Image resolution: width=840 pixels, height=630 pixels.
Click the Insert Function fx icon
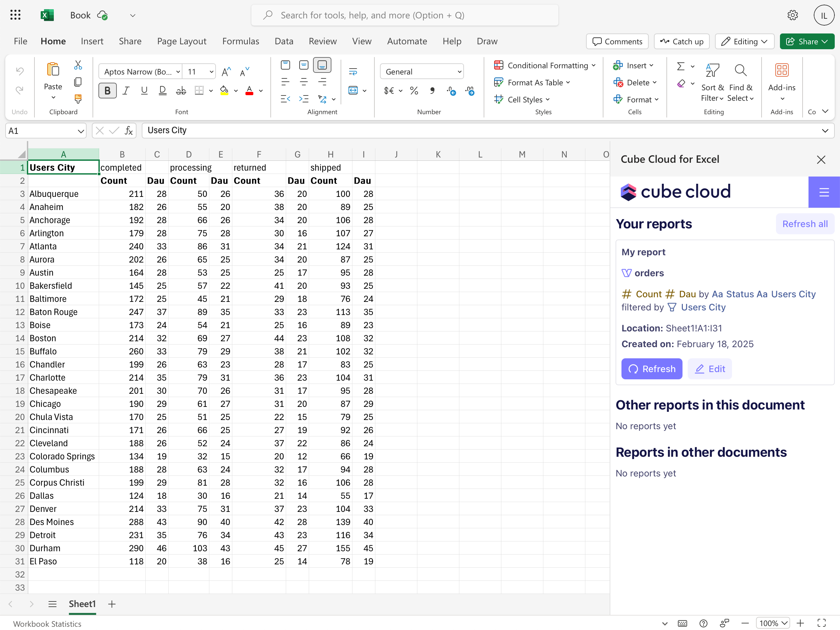click(x=129, y=131)
